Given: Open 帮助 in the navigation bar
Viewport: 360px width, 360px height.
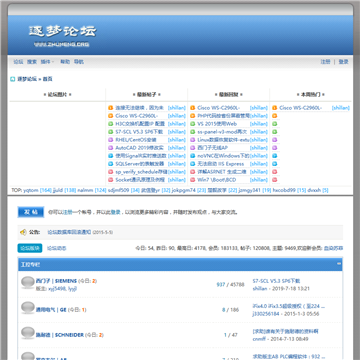Looking at the screenshot, I should pos(65,62).
